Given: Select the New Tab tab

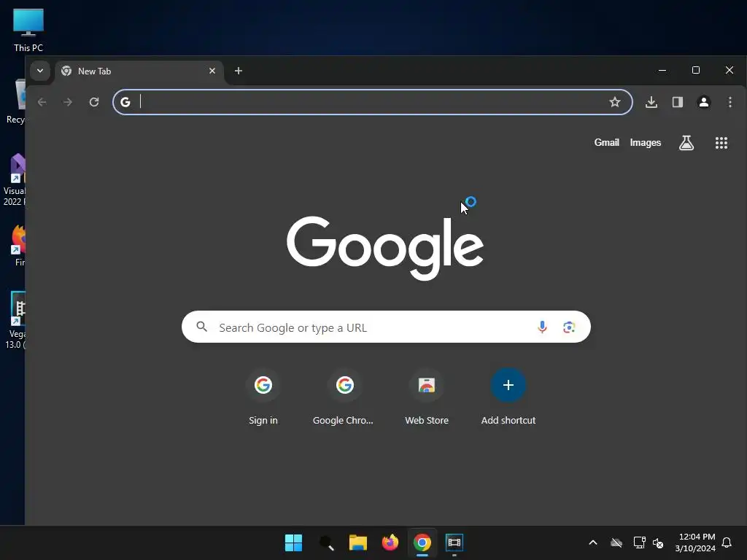Looking at the screenshot, I should coord(138,71).
